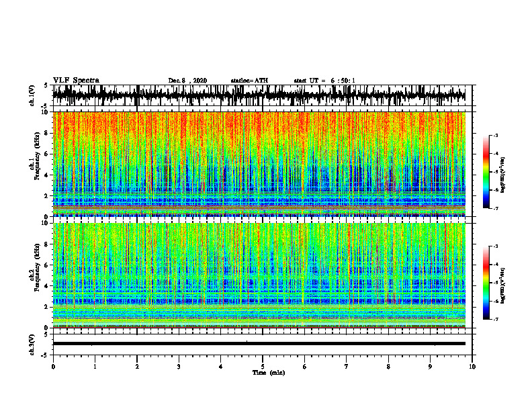Click the "4" kHz tick of ch.2 spectrogram

46,286
